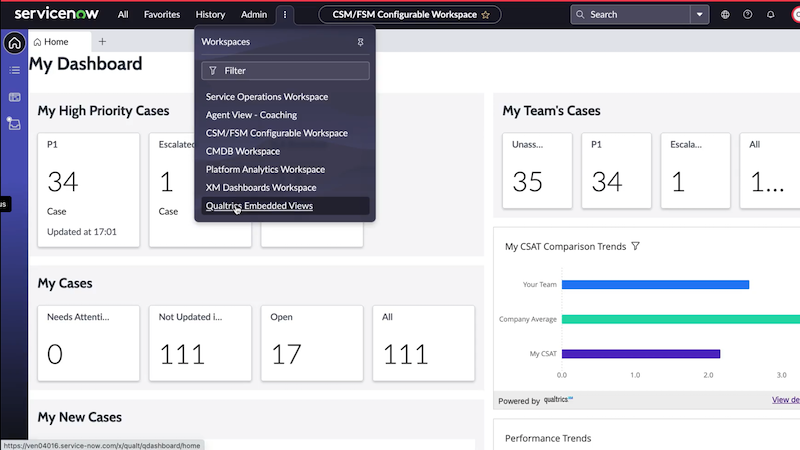Open the History menu
This screenshot has width=800, height=450.
click(x=210, y=15)
